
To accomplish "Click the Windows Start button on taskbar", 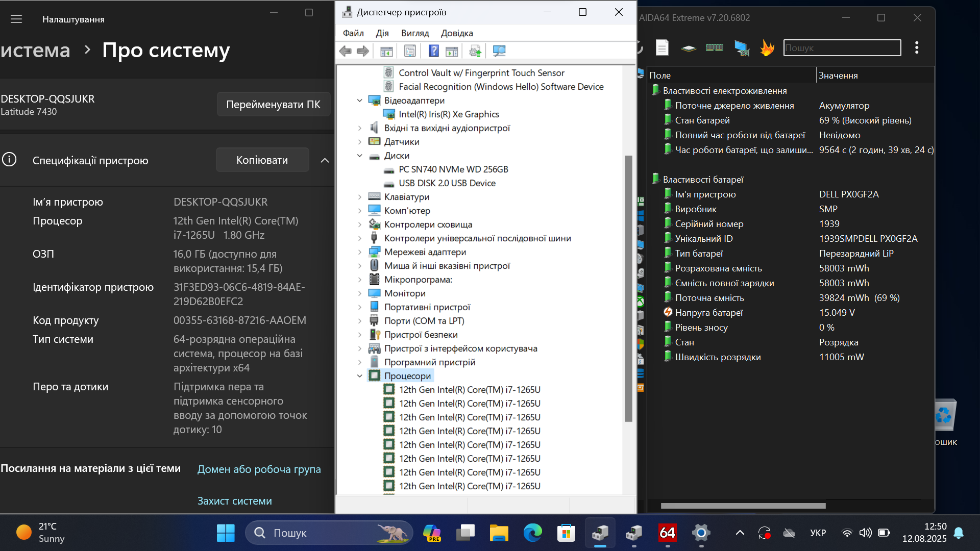I will pos(226,533).
